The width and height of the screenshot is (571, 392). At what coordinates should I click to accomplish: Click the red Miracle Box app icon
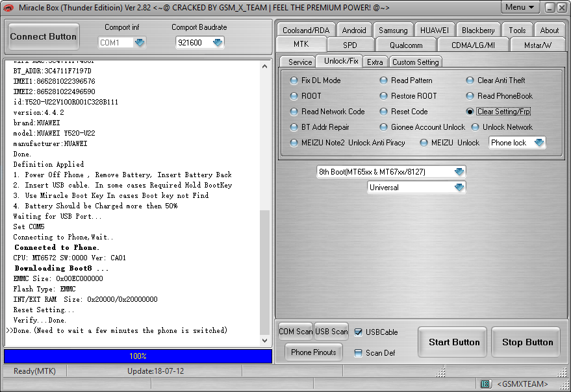[8, 7]
